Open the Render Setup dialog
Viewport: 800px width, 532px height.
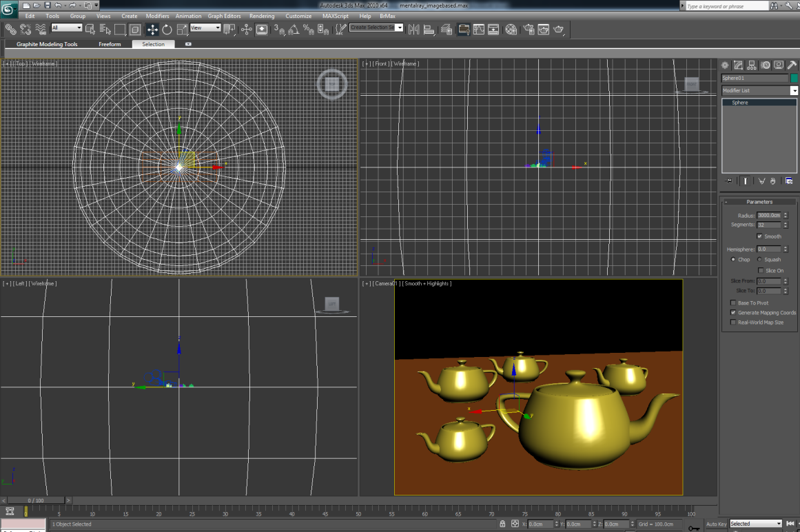click(x=529, y=30)
